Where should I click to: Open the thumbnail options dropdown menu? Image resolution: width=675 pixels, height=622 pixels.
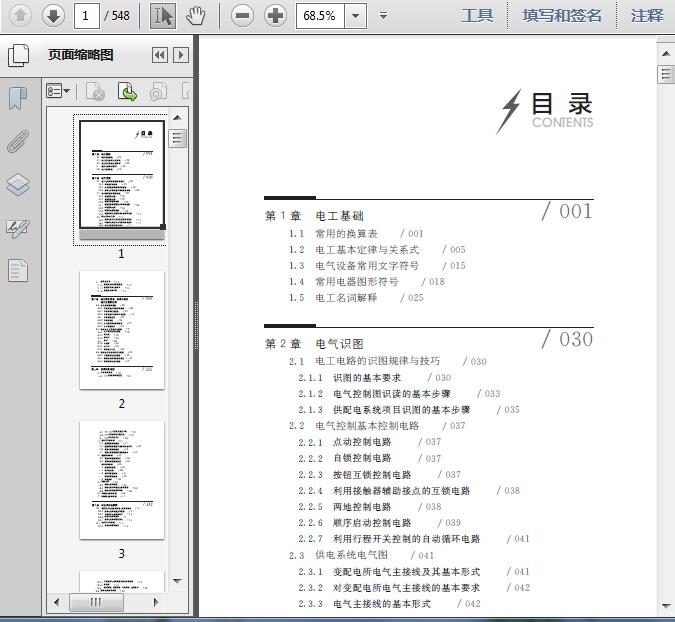(x=58, y=91)
